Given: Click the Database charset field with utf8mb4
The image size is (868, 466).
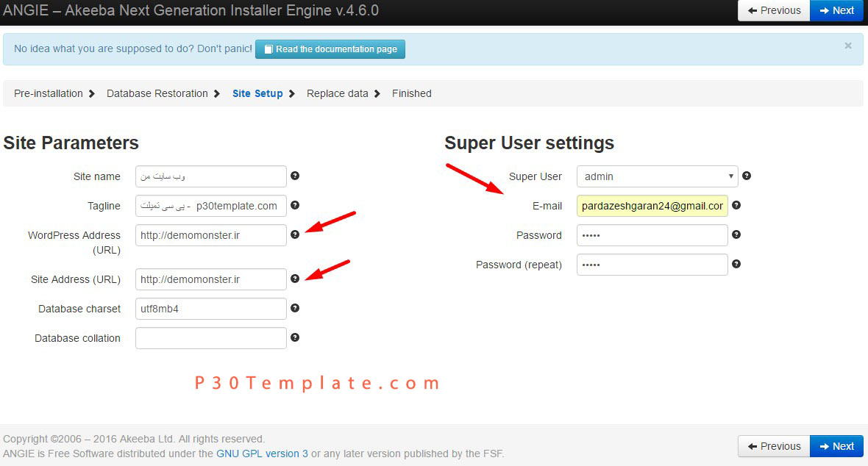Looking at the screenshot, I should click(x=211, y=309).
